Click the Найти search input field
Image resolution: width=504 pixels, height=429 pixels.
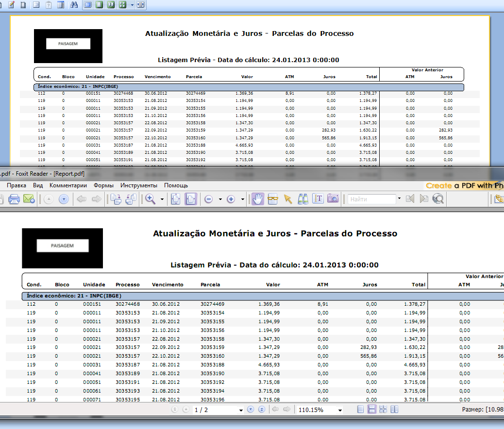click(371, 199)
